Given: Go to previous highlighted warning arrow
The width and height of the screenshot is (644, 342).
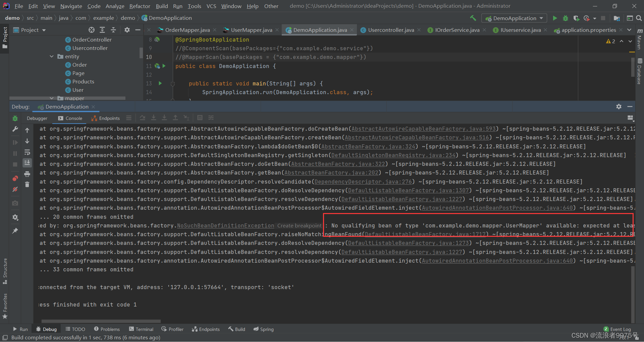Looking at the screenshot, I should [621, 41].
